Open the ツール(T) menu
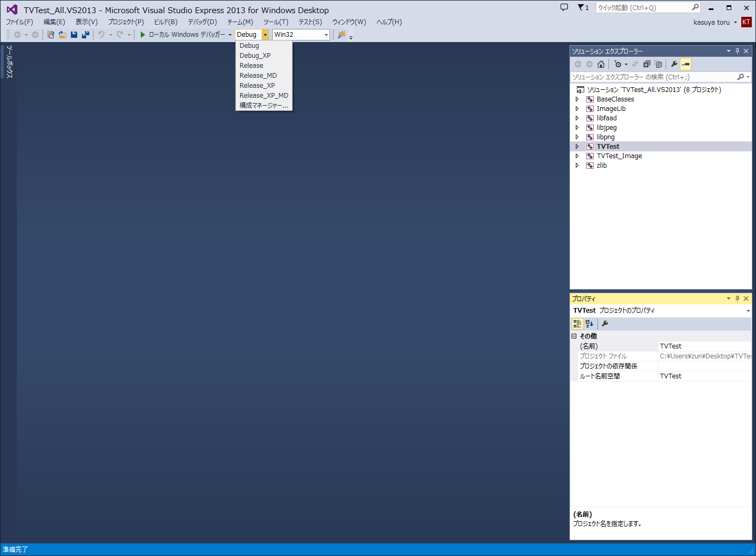This screenshot has width=756, height=556. (x=276, y=22)
